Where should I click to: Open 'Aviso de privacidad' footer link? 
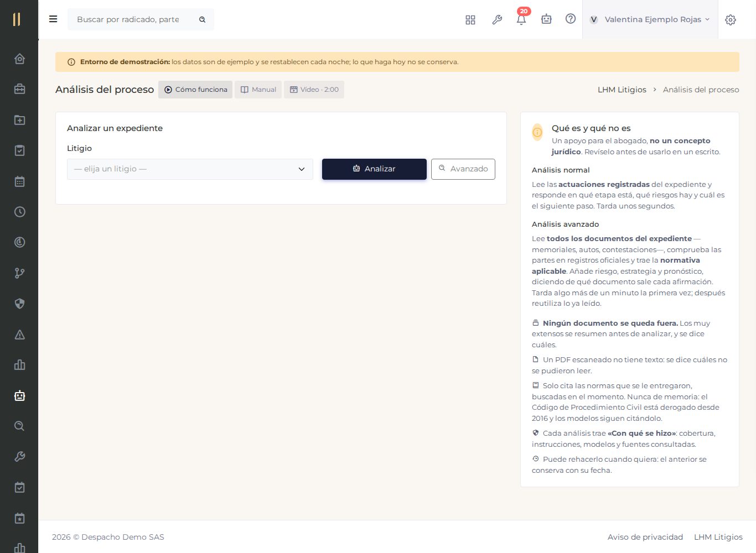(x=645, y=537)
